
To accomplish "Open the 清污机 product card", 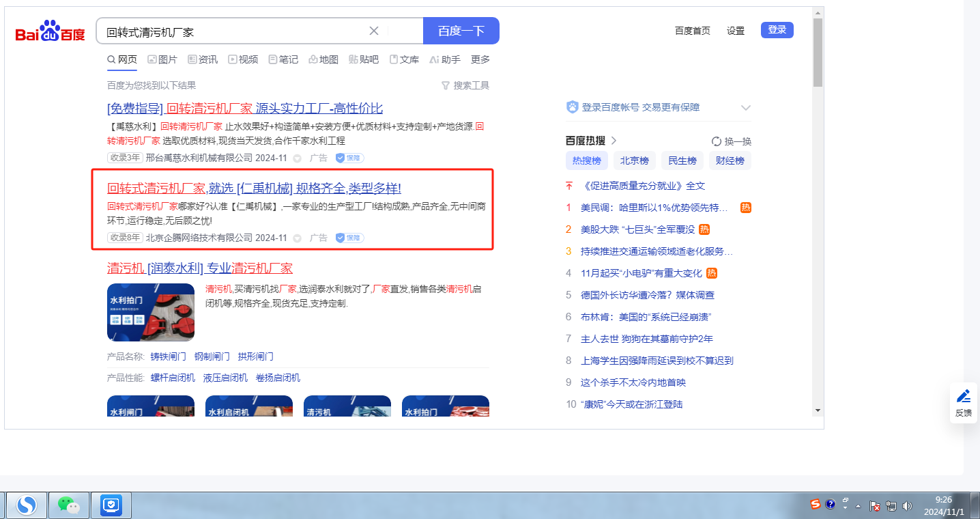I will point(347,406).
